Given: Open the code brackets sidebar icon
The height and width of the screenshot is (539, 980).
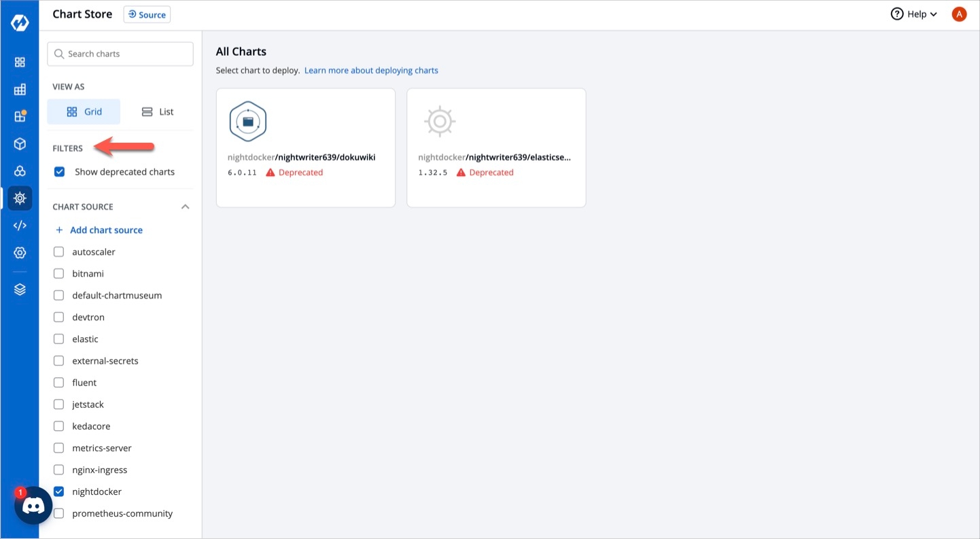Looking at the screenshot, I should 20,226.
